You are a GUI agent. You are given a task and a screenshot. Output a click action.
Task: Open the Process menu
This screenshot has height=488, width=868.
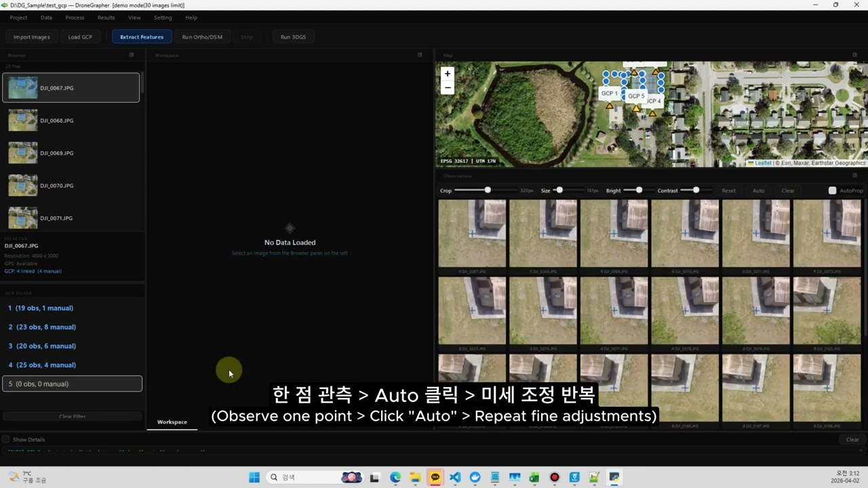click(75, 18)
